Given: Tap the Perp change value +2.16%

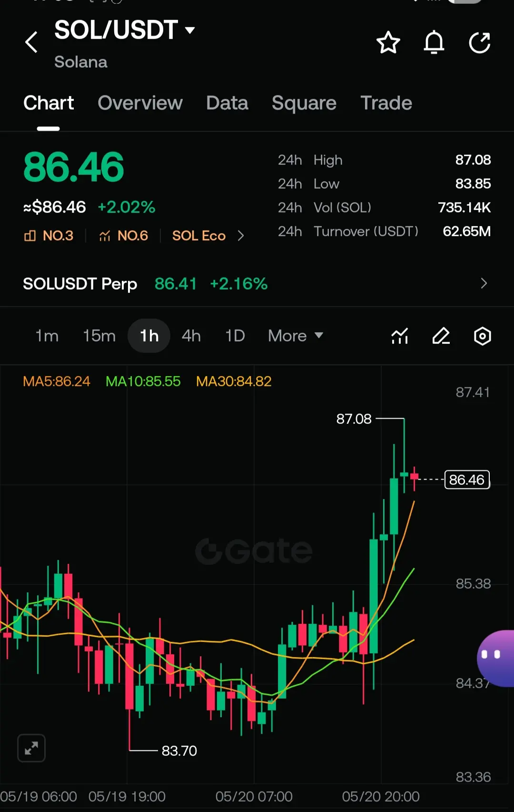Looking at the screenshot, I should pos(238,284).
